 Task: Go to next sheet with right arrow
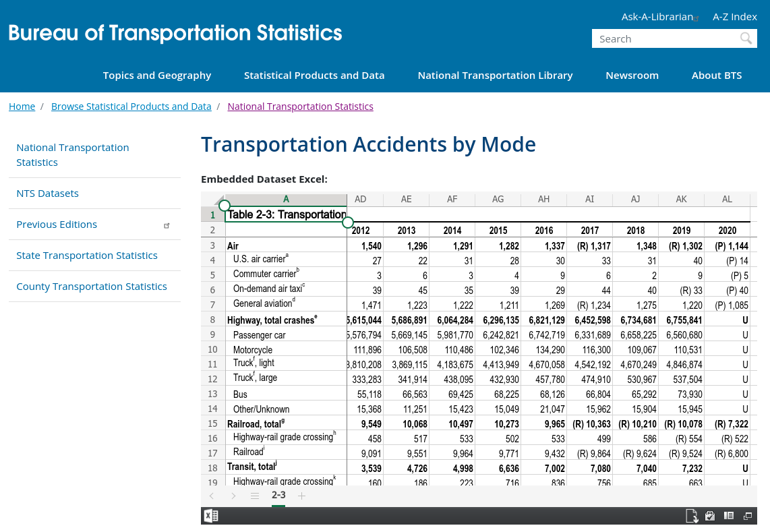pos(233,496)
